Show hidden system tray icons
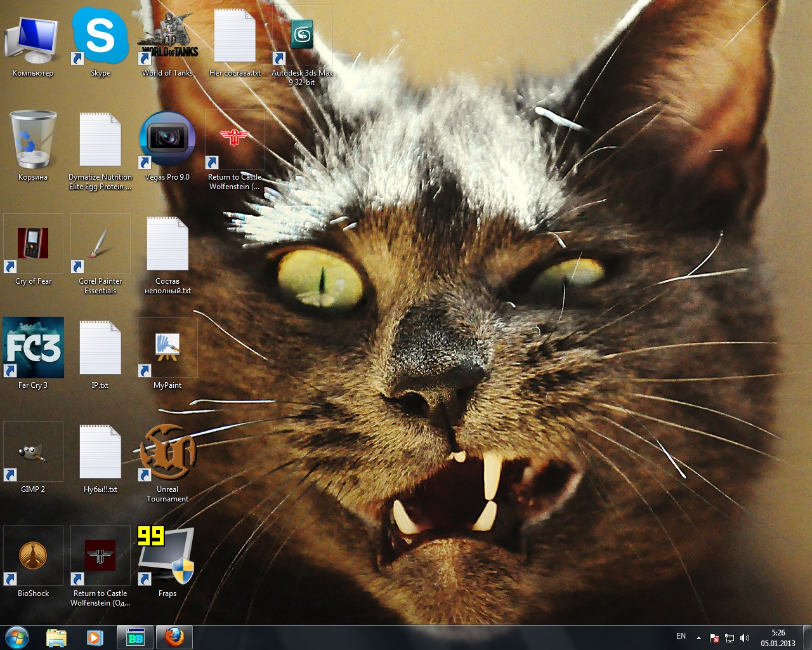812x650 pixels. (698, 638)
